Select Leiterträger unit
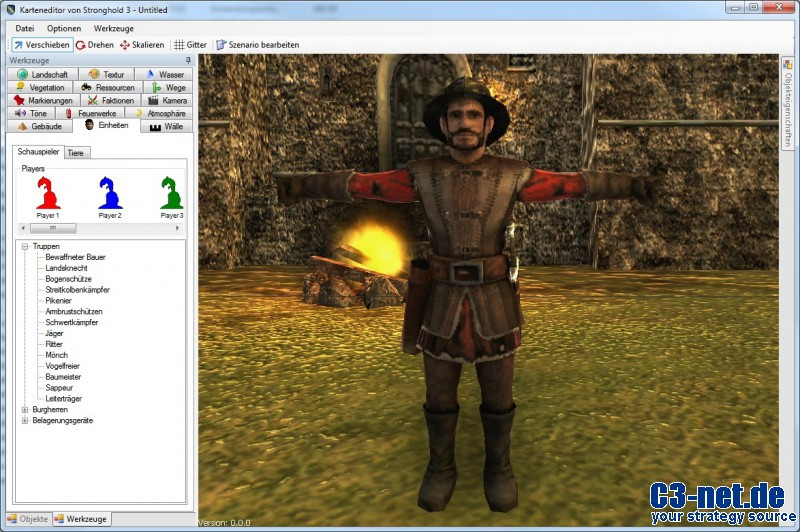Image resolution: width=800 pixels, height=532 pixels. coord(64,399)
